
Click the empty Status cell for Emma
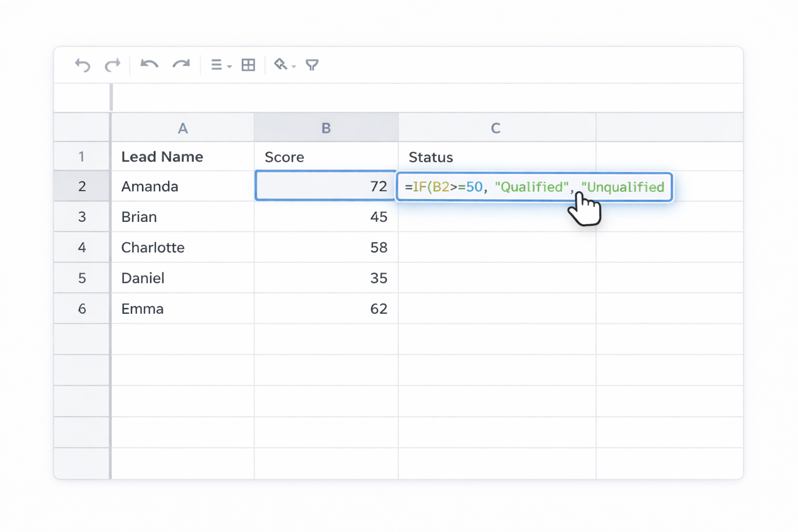click(x=497, y=309)
